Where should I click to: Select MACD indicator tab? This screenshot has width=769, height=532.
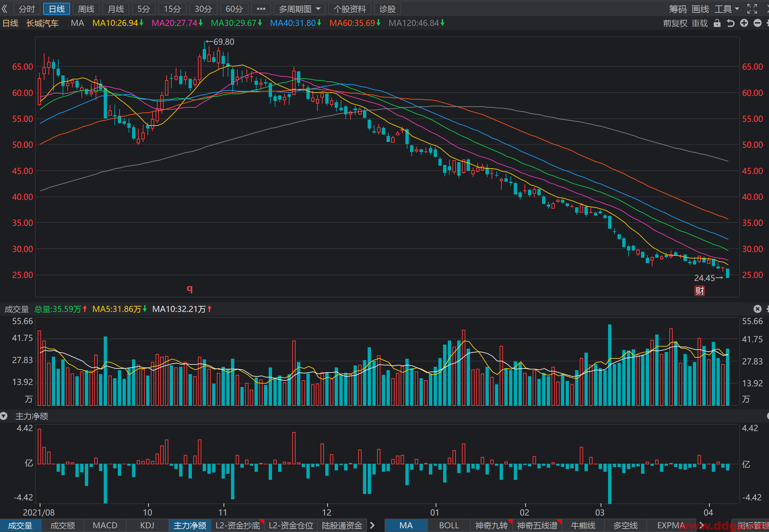pos(105,526)
